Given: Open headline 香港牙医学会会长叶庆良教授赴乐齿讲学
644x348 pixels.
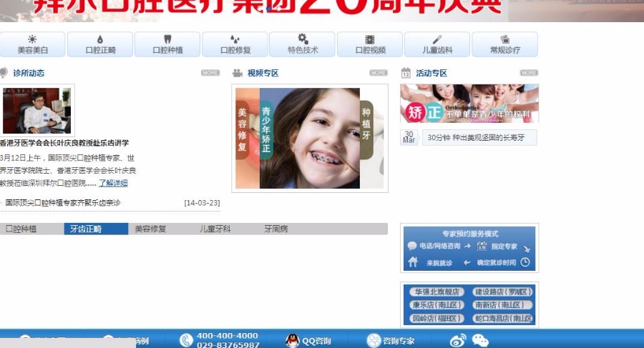Looking at the screenshot, I should 64,143.
